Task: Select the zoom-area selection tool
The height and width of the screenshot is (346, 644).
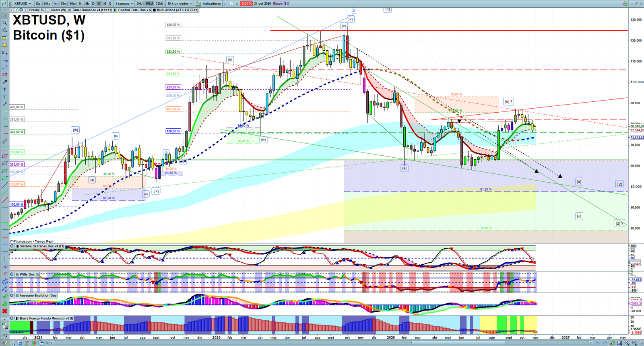Action: 4,30
